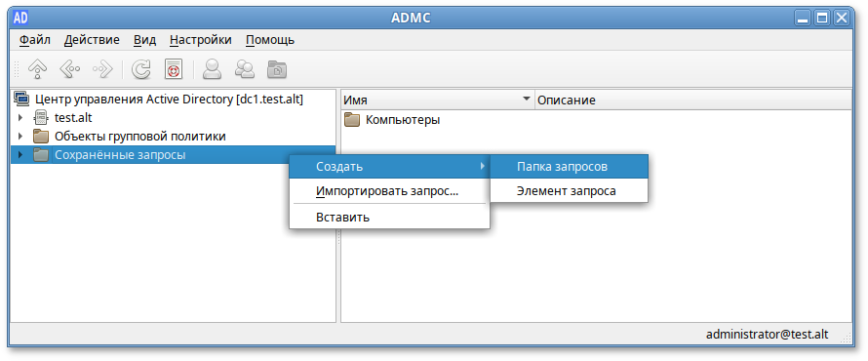Viewport: 868px width, 361px height.
Task: Click the navigate back arrow icon
Action: pyautogui.click(x=70, y=68)
